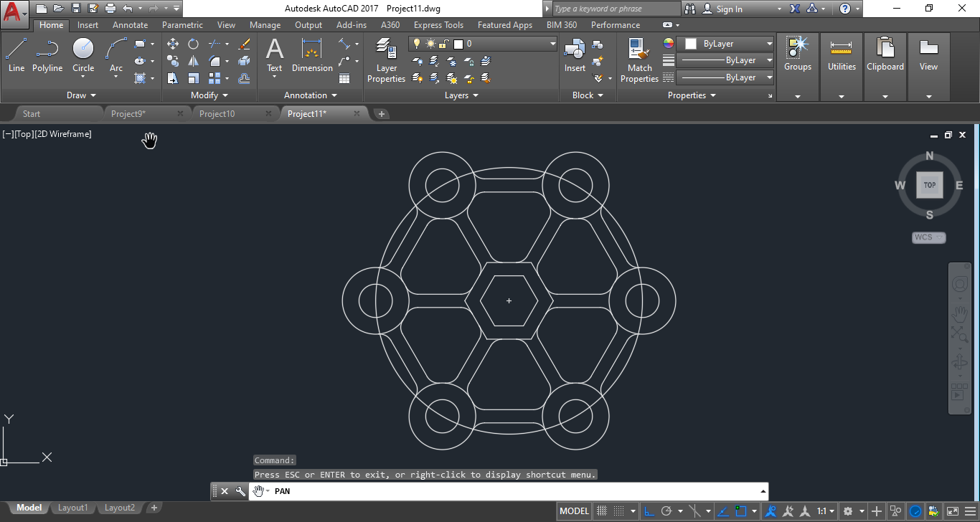Screen dimensions: 980x522
Task: Toggle ortho mode in status bar
Action: 649,511
